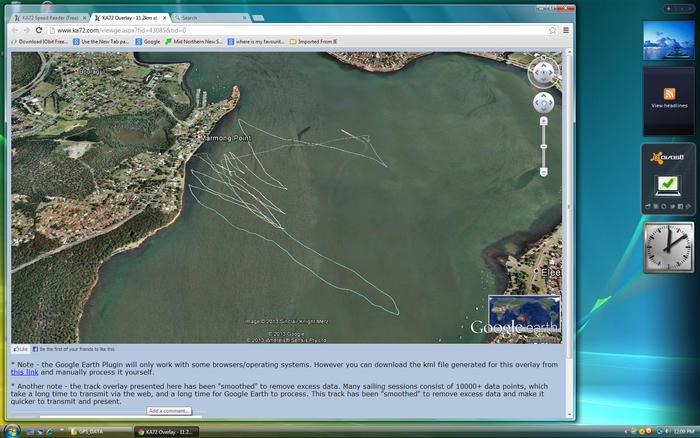700x438 pixels.
Task: Click the RSS View headlines gadget
Action: (x=670, y=98)
